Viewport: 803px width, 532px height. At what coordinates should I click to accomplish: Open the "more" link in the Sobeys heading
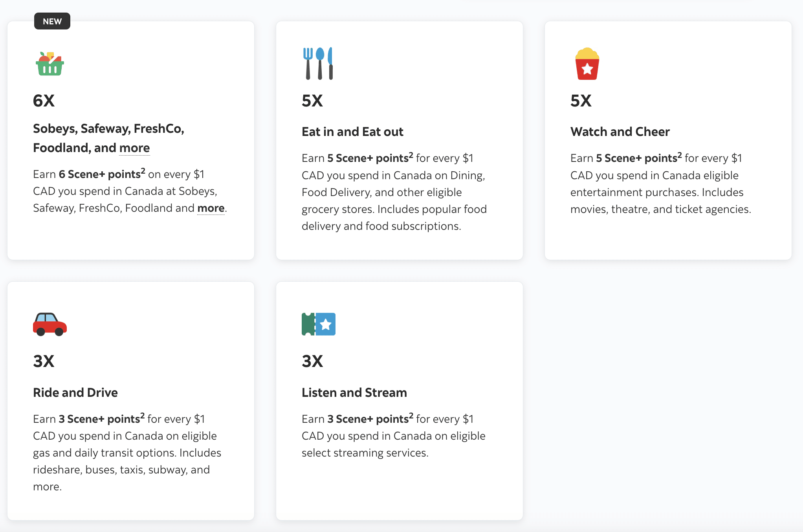tap(134, 148)
